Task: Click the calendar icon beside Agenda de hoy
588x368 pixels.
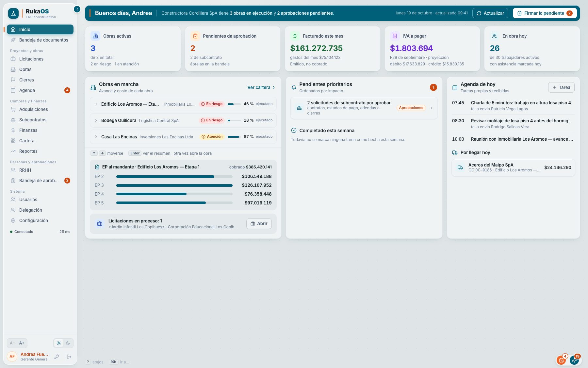Action: click(x=455, y=87)
